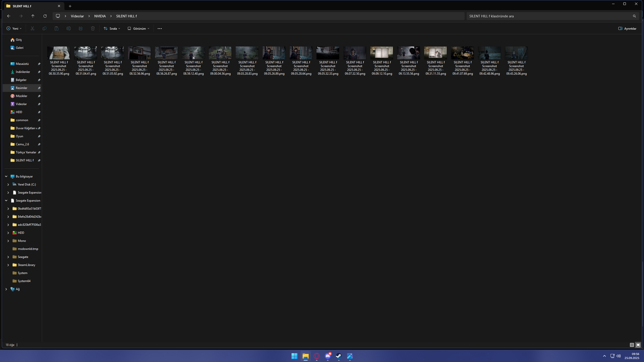Toggle the Ayrıntılar details pane
The height and width of the screenshot is (362, 644).
click(x=627, y=28)
